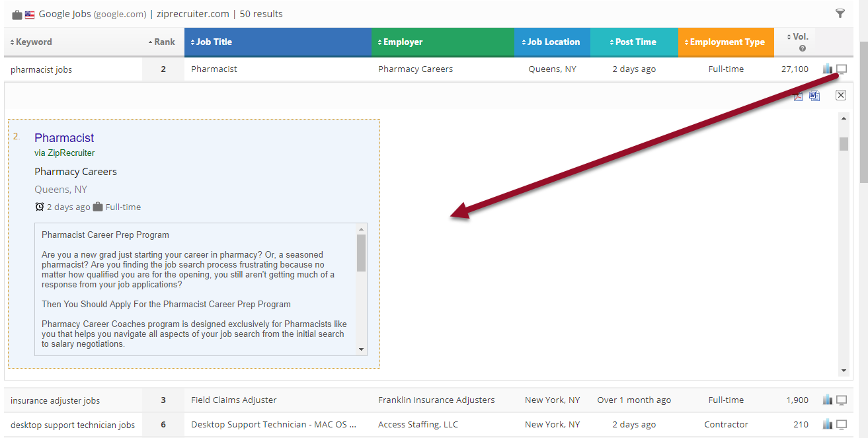Click the preview panel scrollbar up arrow
Viewport: 868px width, 438px height.
[844, 117]
